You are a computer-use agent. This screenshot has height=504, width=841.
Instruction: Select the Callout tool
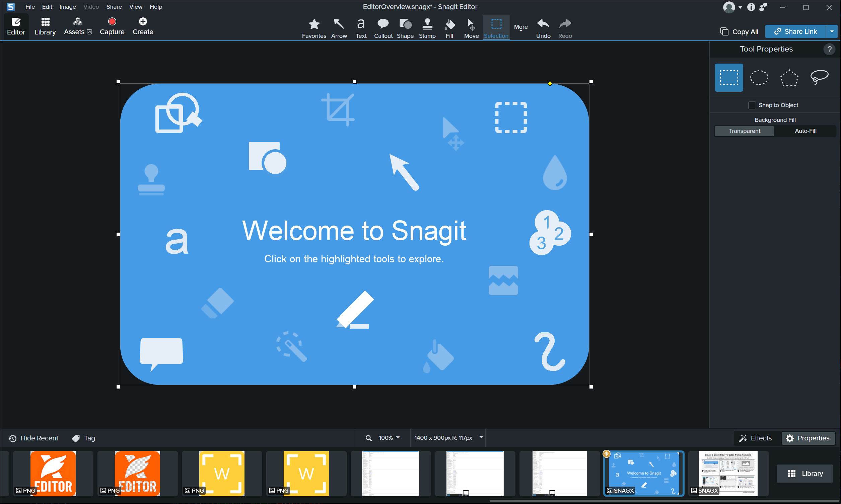click(x=383, y=28)
